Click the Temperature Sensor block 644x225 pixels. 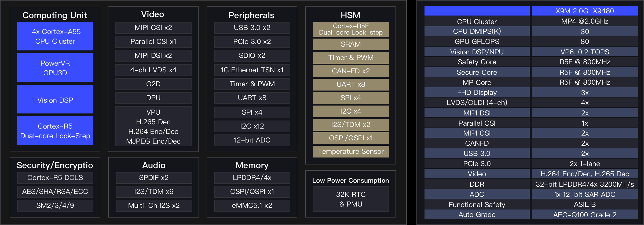click(351, 151)
